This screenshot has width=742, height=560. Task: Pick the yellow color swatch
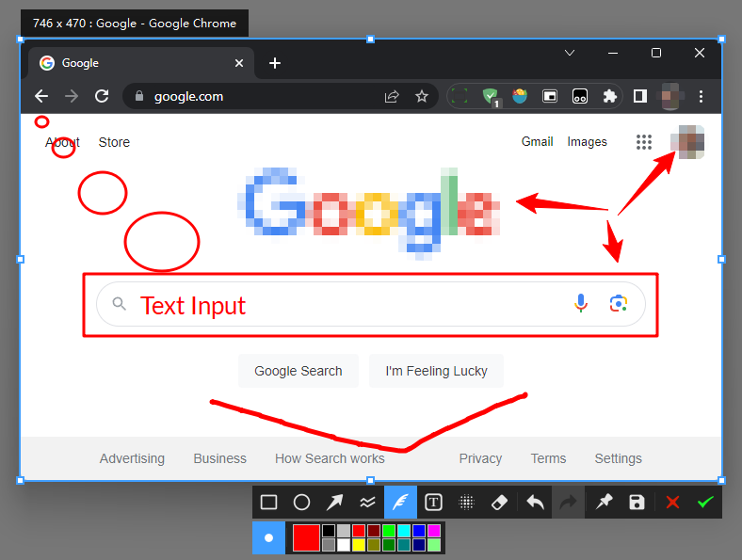coord(359,545)
